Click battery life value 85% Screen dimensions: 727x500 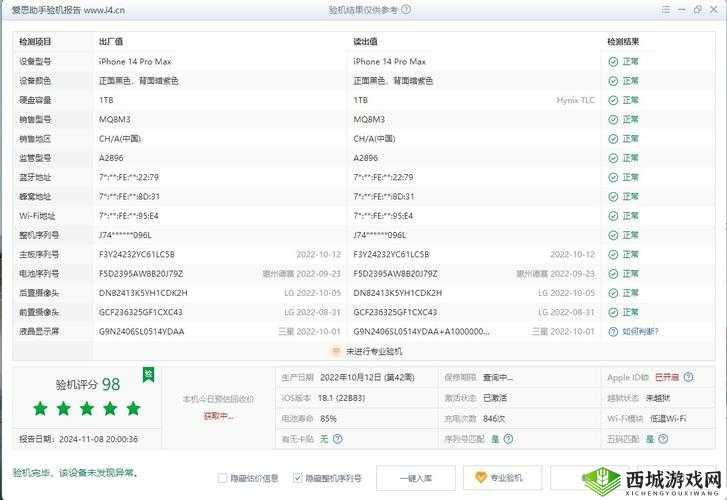pyautogui.click(x=328, y=419)
